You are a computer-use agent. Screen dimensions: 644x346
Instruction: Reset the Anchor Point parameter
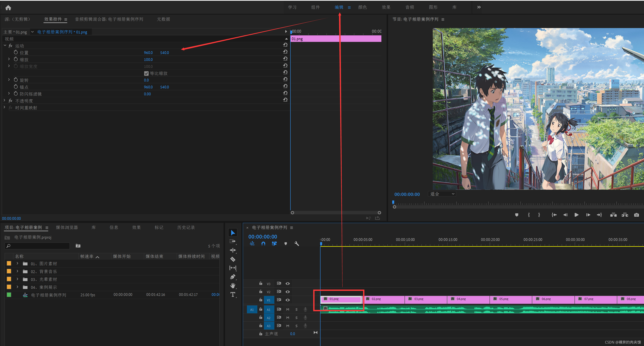(x=285, y=86)
